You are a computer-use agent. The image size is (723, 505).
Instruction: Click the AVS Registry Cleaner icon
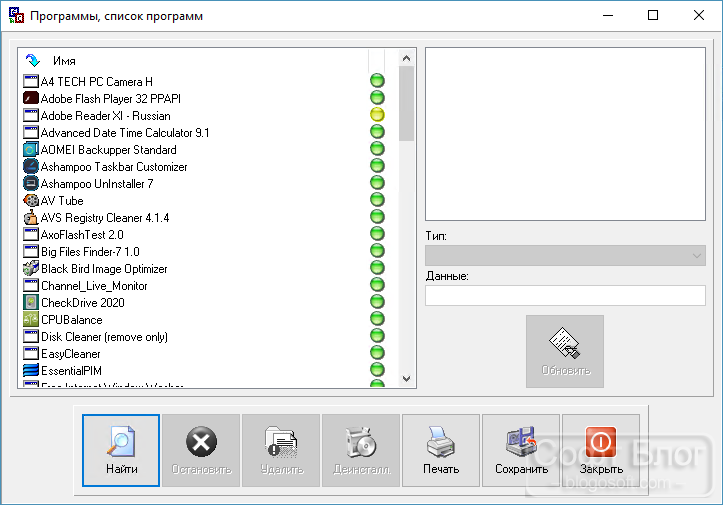tap(30, 217)
